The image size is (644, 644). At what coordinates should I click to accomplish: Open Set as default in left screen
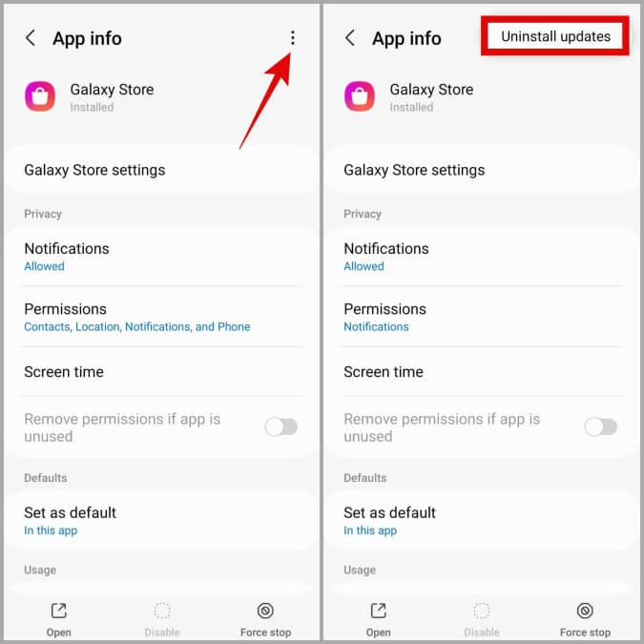pos(161,521)
